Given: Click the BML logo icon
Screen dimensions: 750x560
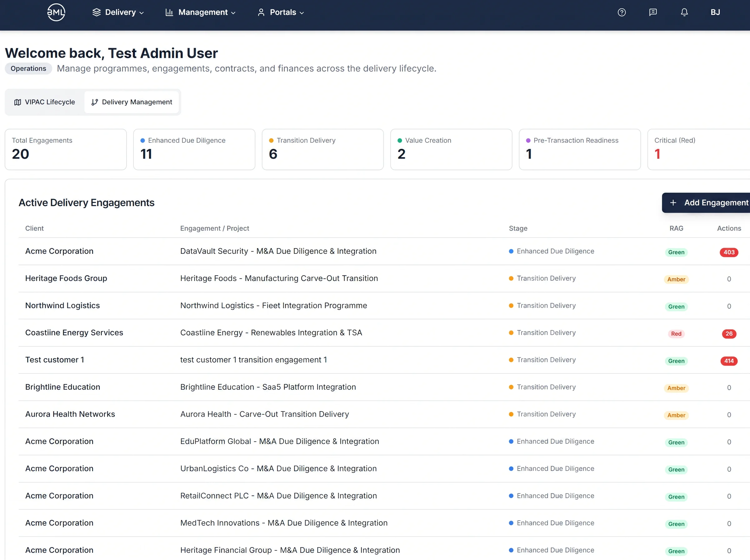Looking at the screenshot, I should [56, 12].
